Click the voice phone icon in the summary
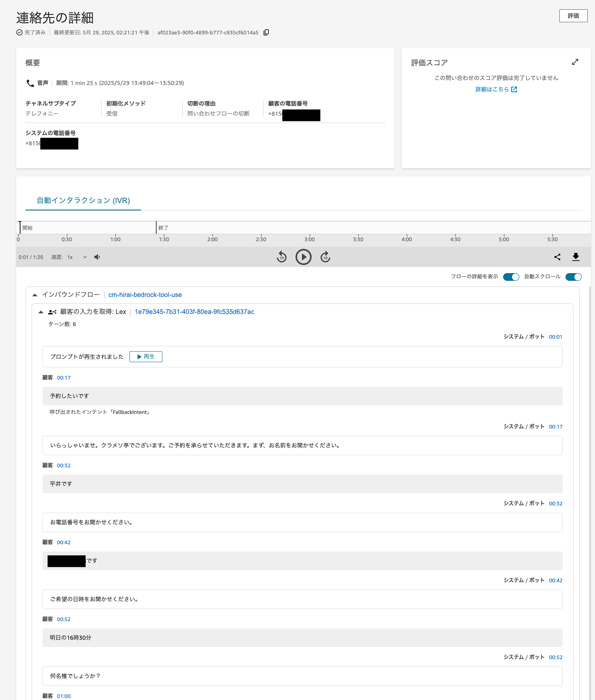Image resolution: width=595 pixels, height=700 pixels. click(x=30, y=83)
